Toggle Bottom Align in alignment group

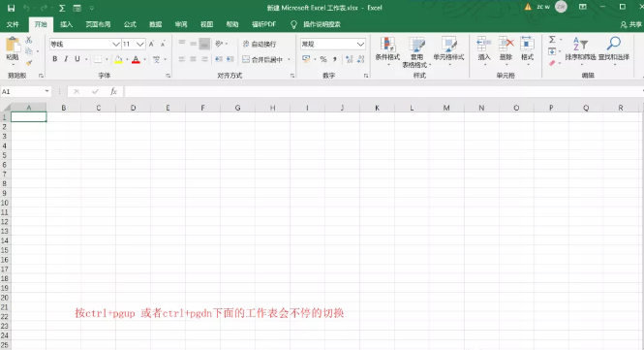[x=204, y=43]
